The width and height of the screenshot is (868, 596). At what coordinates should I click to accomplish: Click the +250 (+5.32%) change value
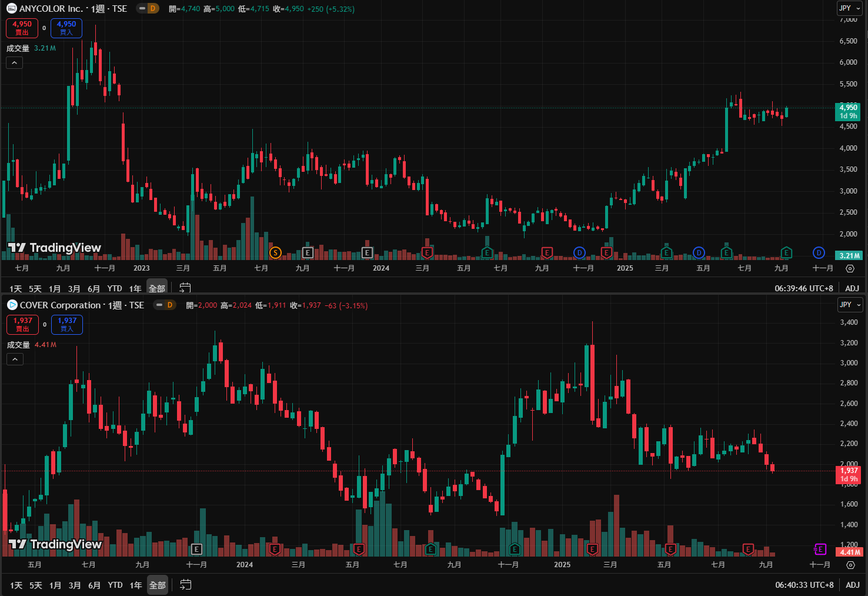[330, 9]
